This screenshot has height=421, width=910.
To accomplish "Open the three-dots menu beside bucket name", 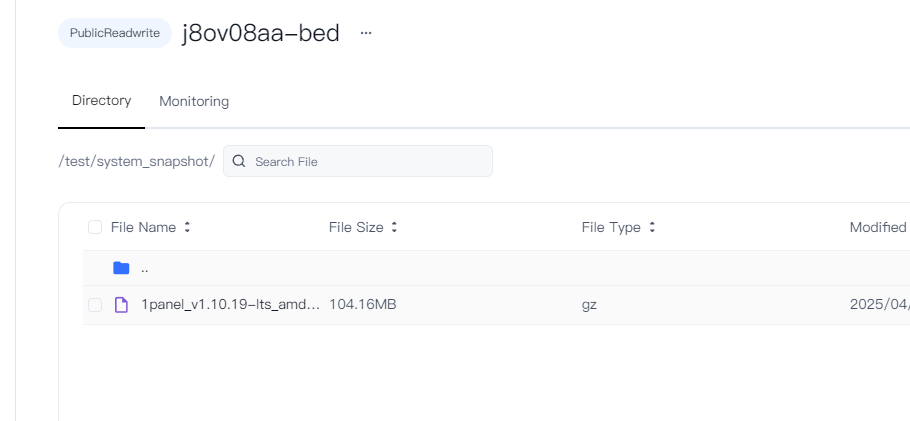I will click(366, 33).
